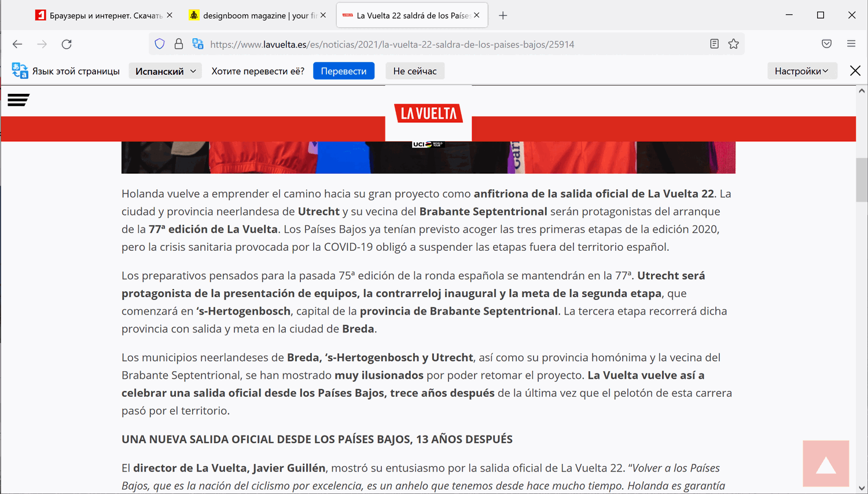Click the 'Не сейчас' button
This screenshot has height=494, width=868.
(415, 71)
